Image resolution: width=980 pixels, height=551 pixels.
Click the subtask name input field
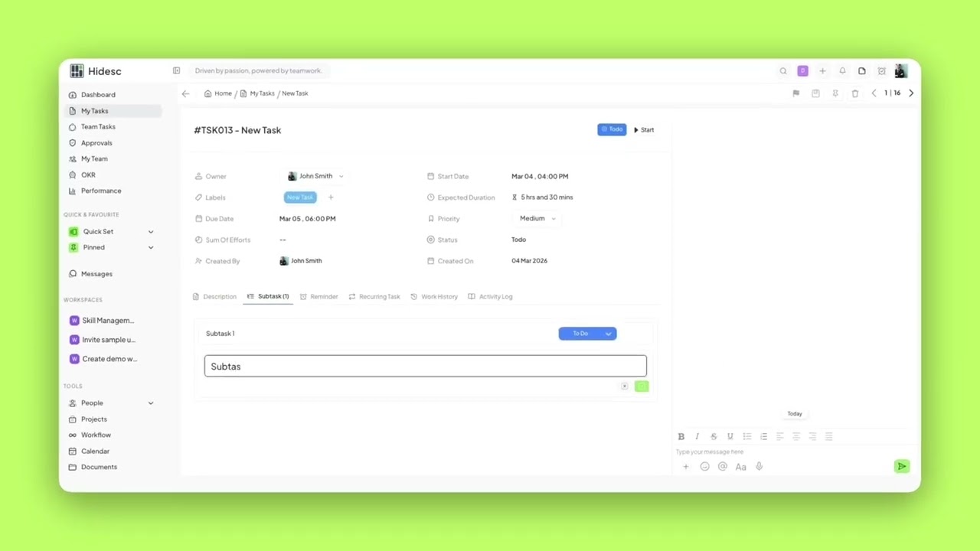click(426, 366)
